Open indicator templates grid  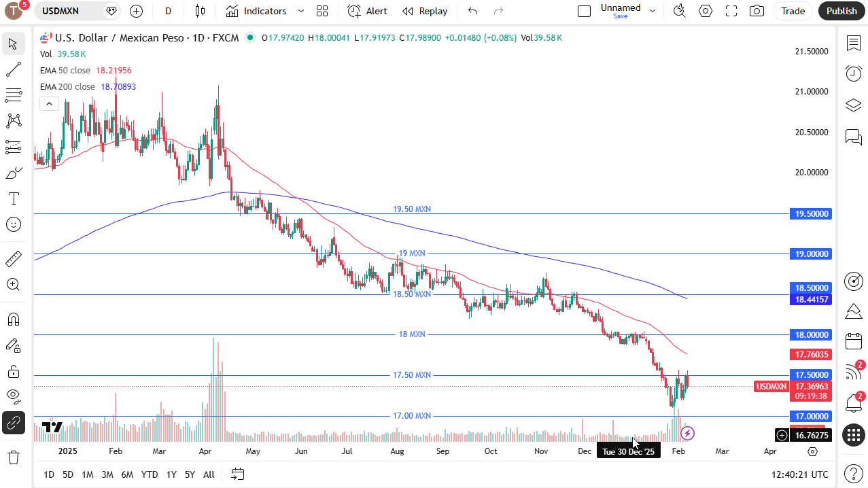[x=322, y=11]
